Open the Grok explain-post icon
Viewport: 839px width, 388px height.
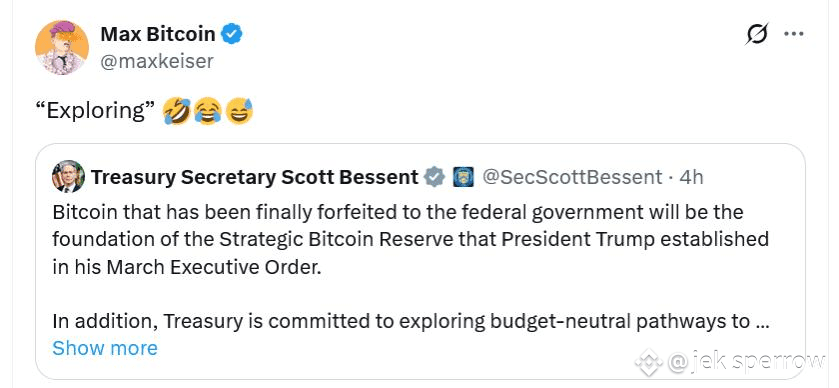[x=757, y=35]
